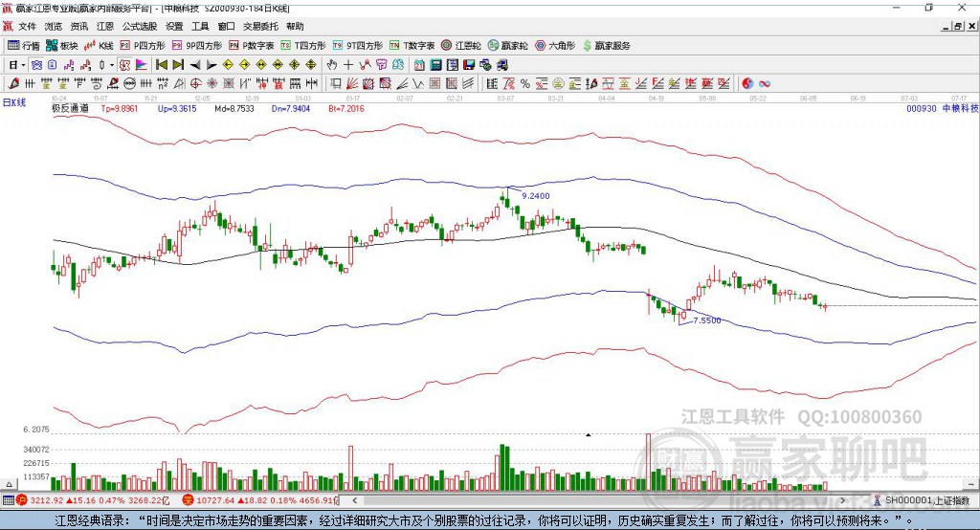Expand the 日 period dropdown
The height and width of the screenshot is (530, 980).
(x=23, y=65)
